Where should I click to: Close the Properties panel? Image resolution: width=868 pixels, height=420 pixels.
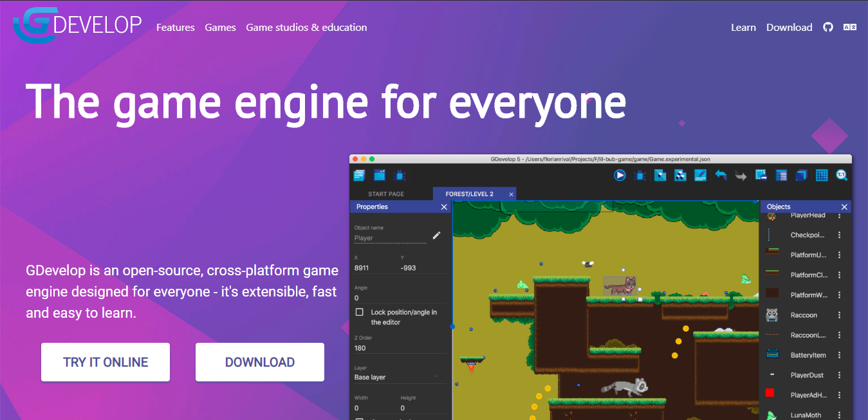444,206
